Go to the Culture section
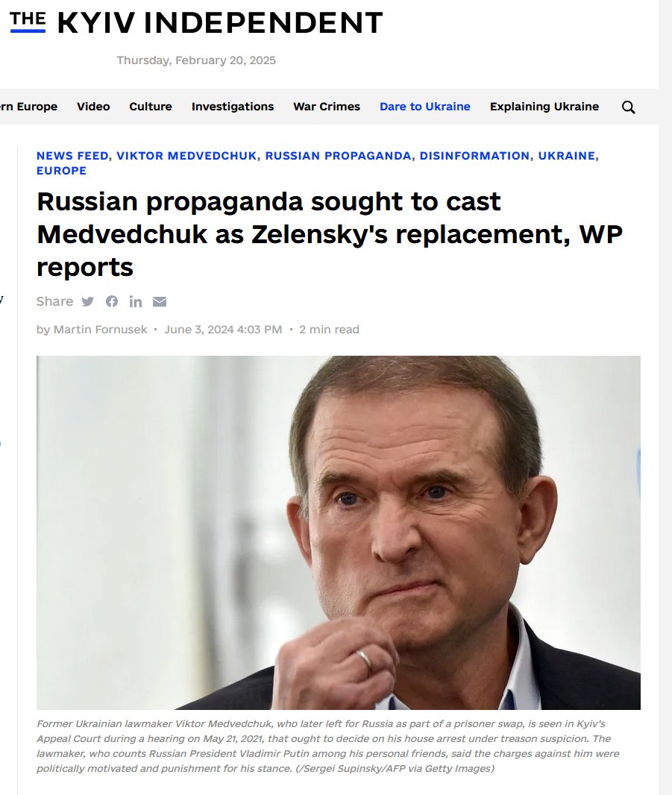672x795 pixels. pyautogui.click(x=151, y=107)
